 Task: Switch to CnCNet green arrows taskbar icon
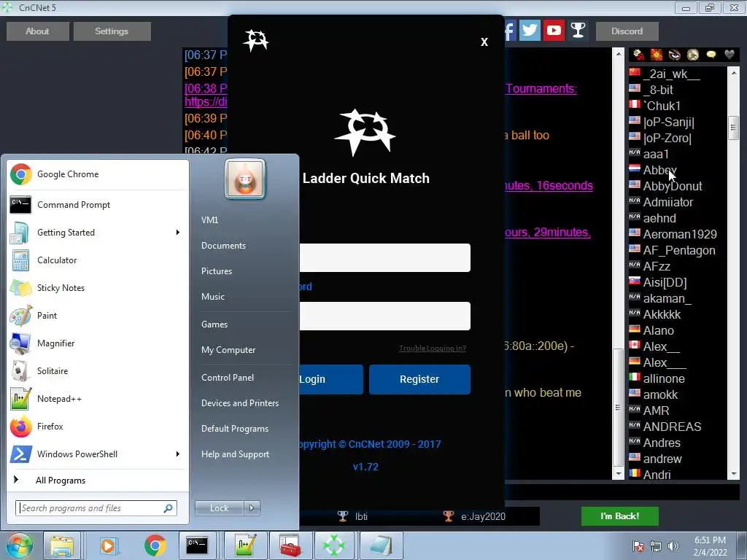tap(334, 545)
